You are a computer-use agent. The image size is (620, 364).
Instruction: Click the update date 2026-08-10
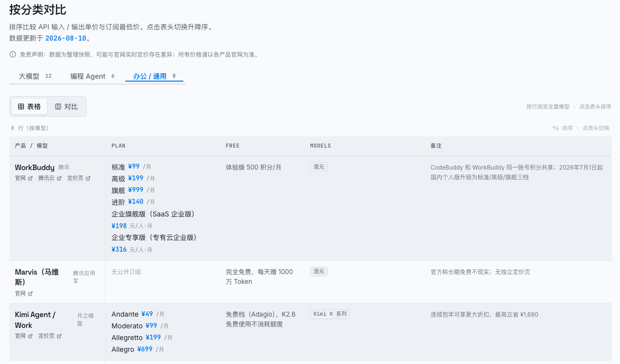(x=66, y=38)
